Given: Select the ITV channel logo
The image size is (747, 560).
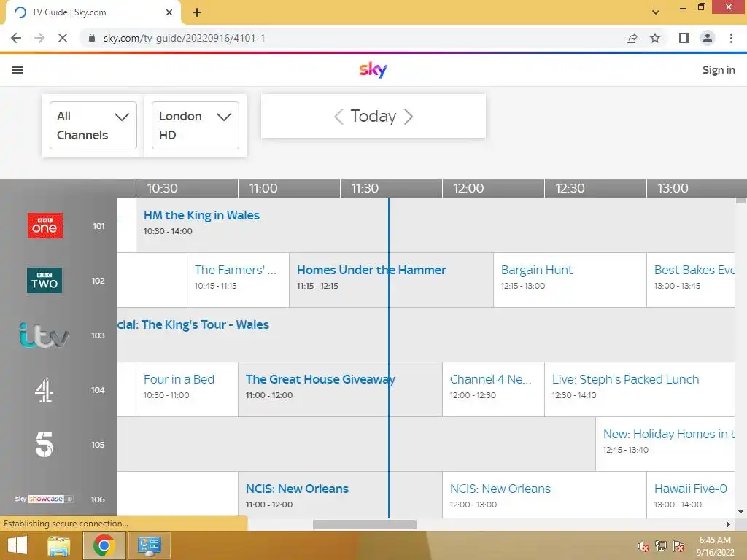Looking at the screenshot, I should pos(44,335).
